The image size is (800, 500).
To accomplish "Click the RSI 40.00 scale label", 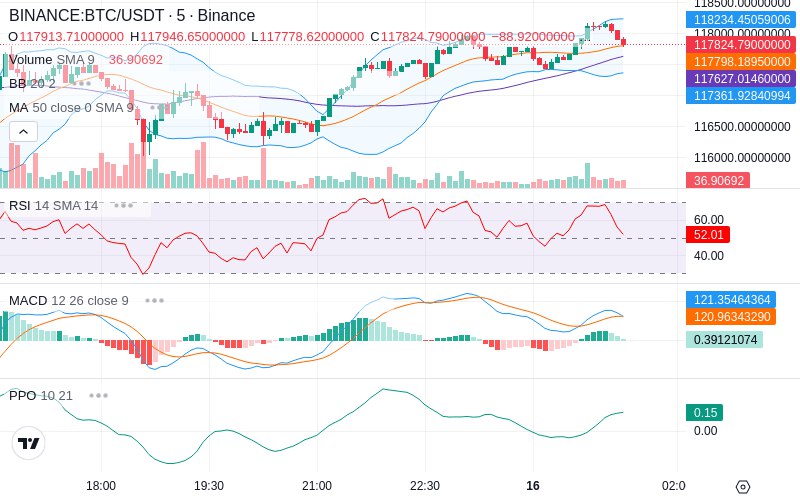I will point(709,256).
